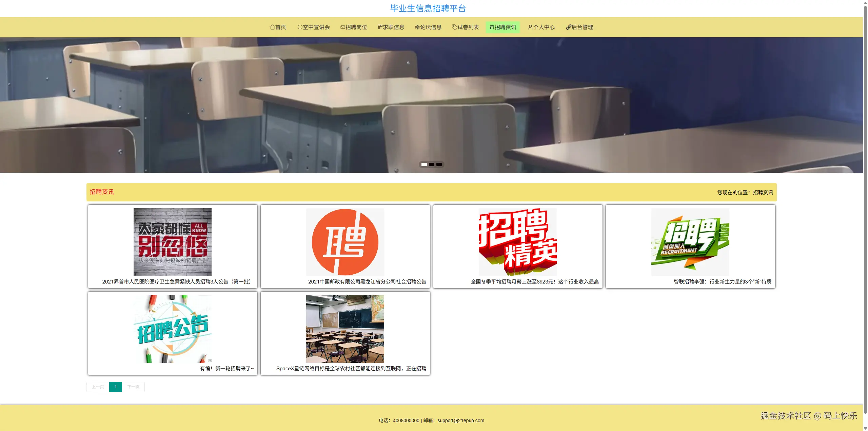
Task: Click the link icon beside 后台管理
Action: tap(568, 27)
